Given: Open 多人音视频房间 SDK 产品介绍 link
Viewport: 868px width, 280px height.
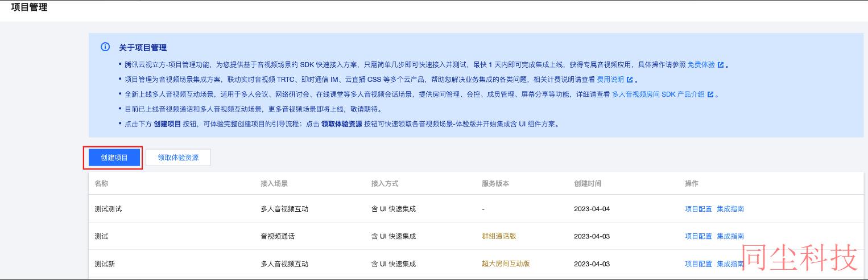Looking at the screenshot, I should tap(658, 94).
